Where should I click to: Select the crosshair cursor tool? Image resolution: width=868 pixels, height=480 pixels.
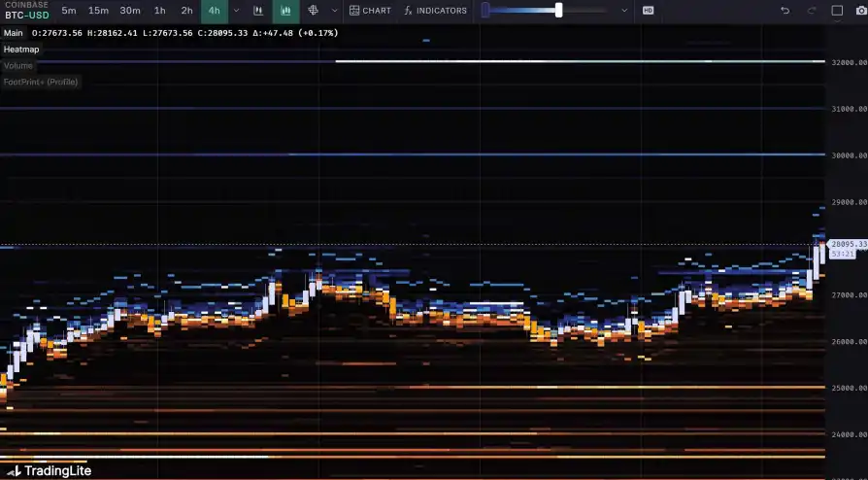coord(314,11)
